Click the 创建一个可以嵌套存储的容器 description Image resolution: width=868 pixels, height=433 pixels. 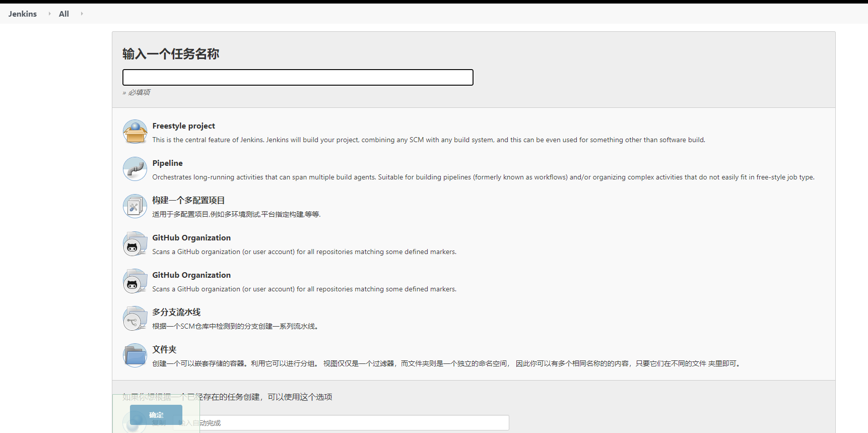click(447, 364)
